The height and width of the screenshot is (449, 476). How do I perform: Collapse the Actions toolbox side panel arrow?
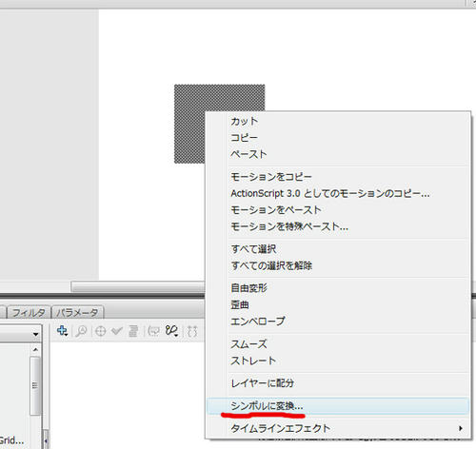click(x=46, y=440)
